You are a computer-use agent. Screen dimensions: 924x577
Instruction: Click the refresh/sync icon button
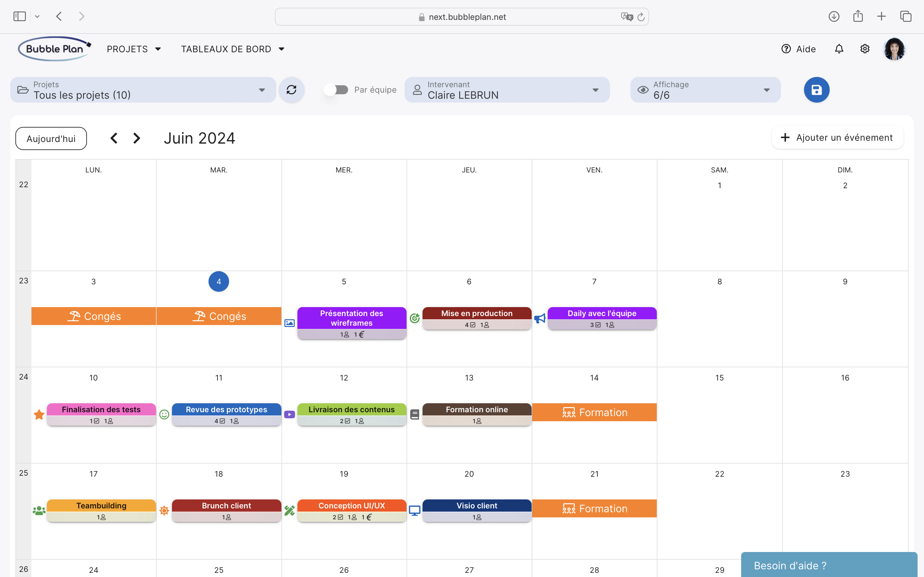[x=291, y=90]
